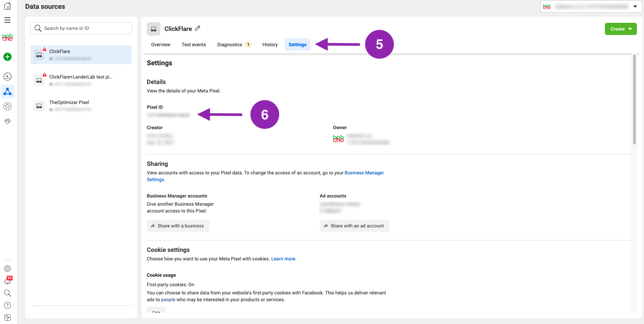
Task: Open the Learn more link for cookies
Action: point(283,259)
